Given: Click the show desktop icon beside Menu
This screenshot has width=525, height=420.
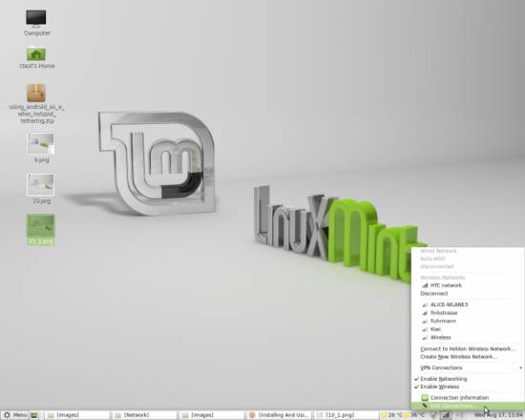Looking at the screenshot, I should pos(33,415).
